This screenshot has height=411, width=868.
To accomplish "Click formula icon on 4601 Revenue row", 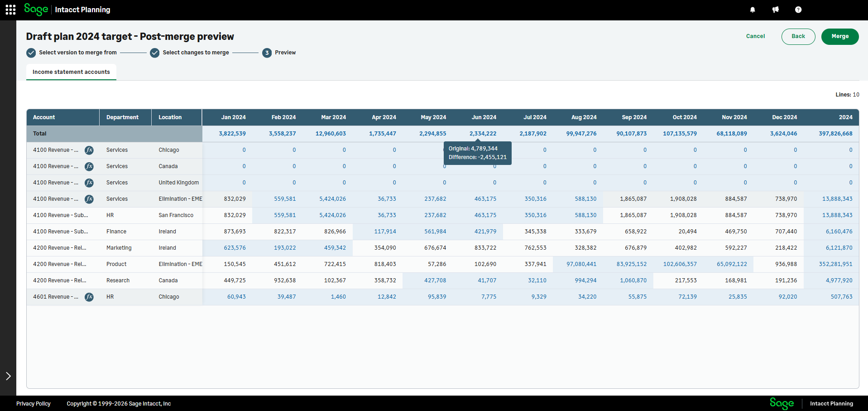I will [x=89, y=297].
